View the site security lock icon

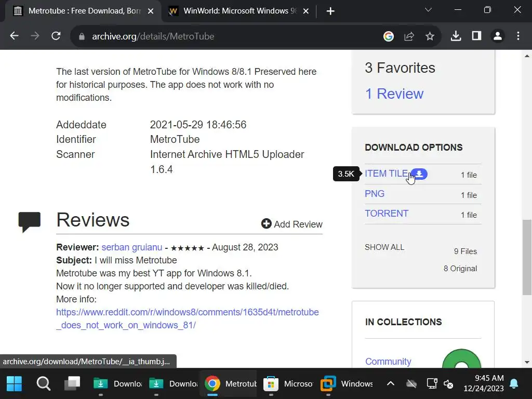[x=82, y=36]
